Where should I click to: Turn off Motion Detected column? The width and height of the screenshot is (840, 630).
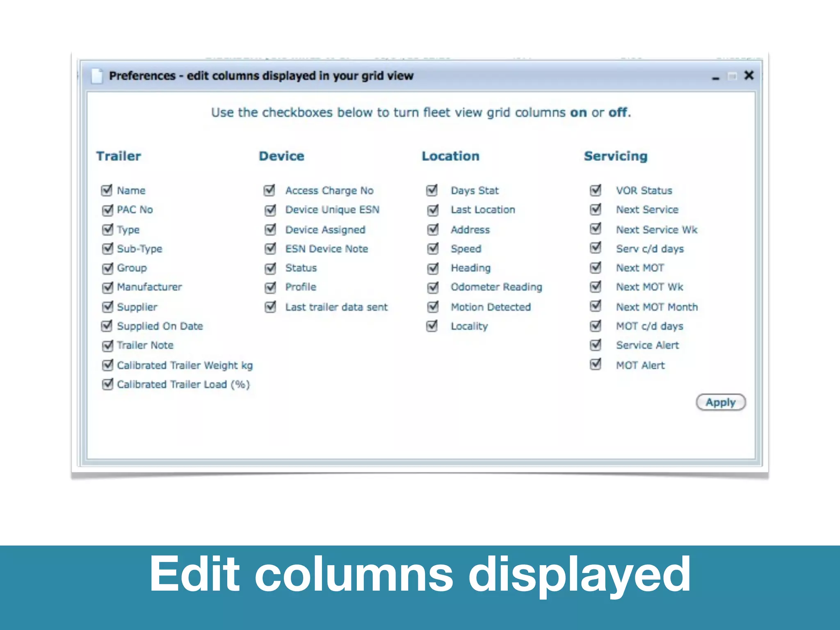(433, 307)
